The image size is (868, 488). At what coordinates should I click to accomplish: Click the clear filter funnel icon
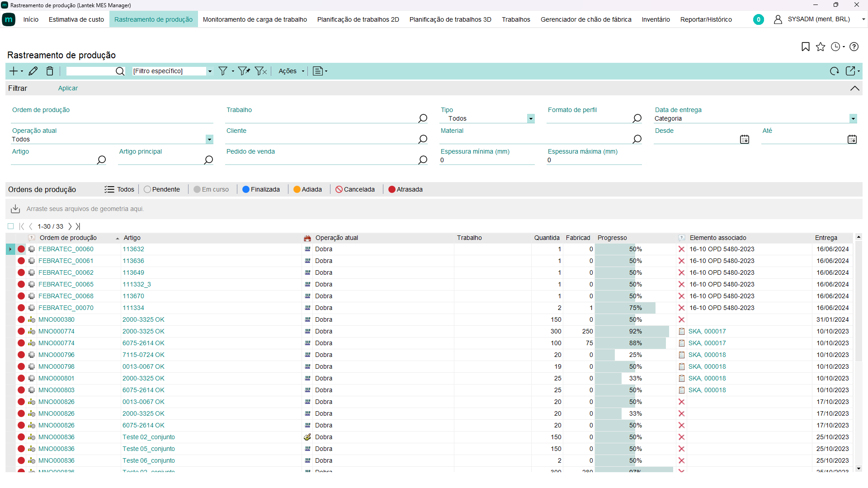261,71
